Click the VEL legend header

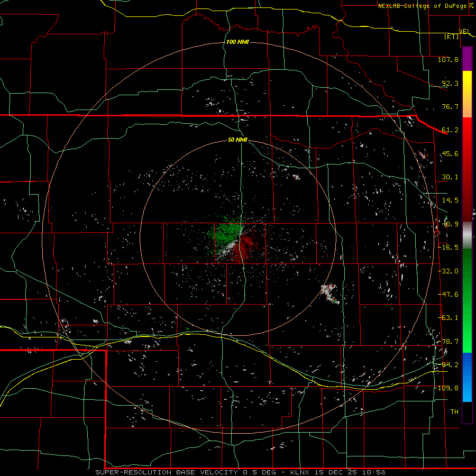click(464, 31)
